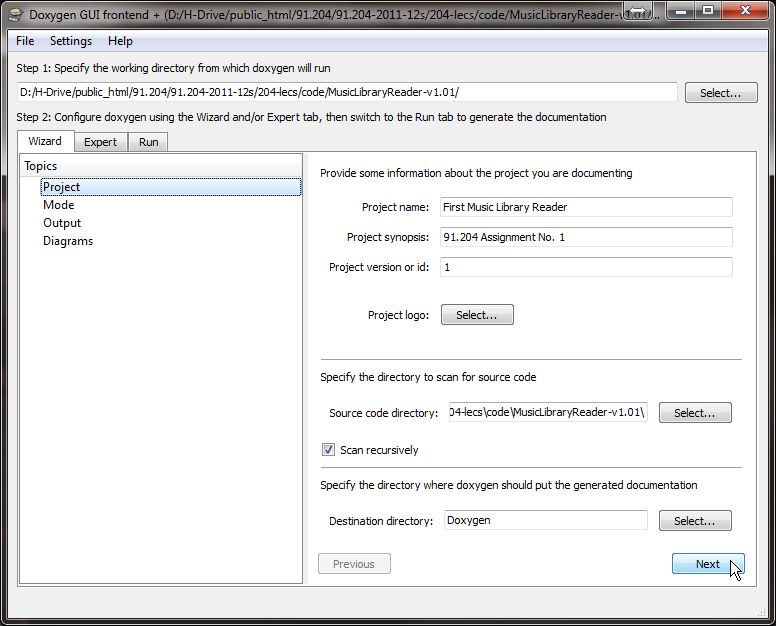Click Select button for source code directory
The width and height of the screenshot is (776, 626).
695,413
